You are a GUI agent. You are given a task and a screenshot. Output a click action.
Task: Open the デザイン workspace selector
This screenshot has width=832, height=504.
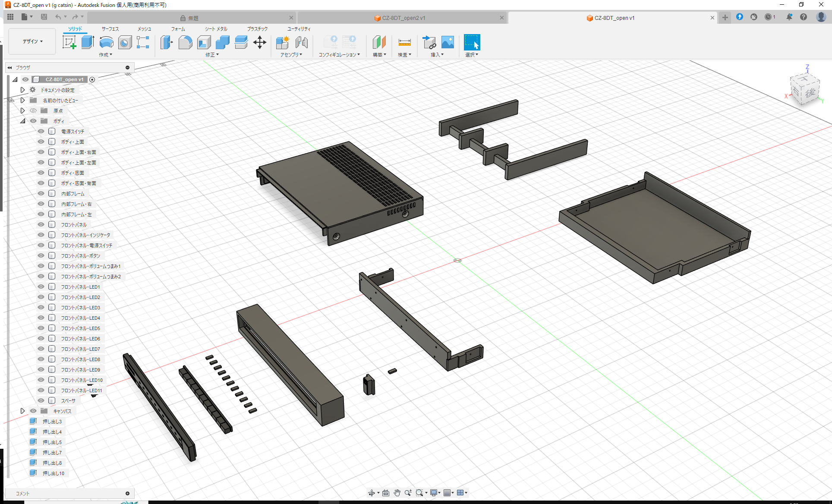click(32, 41)
